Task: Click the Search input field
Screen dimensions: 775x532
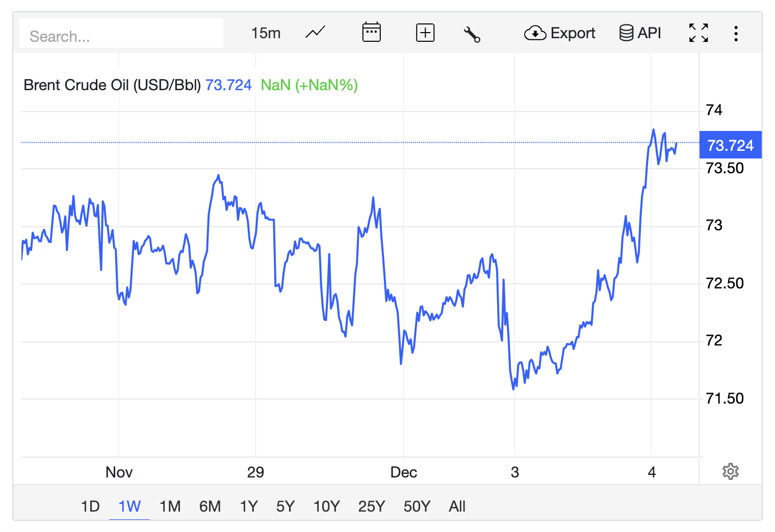Action: (121, 34)
